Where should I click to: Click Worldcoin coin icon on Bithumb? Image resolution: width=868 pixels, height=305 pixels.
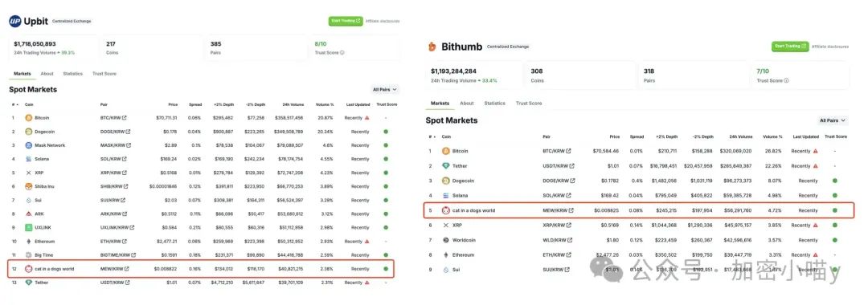[446, 240]
